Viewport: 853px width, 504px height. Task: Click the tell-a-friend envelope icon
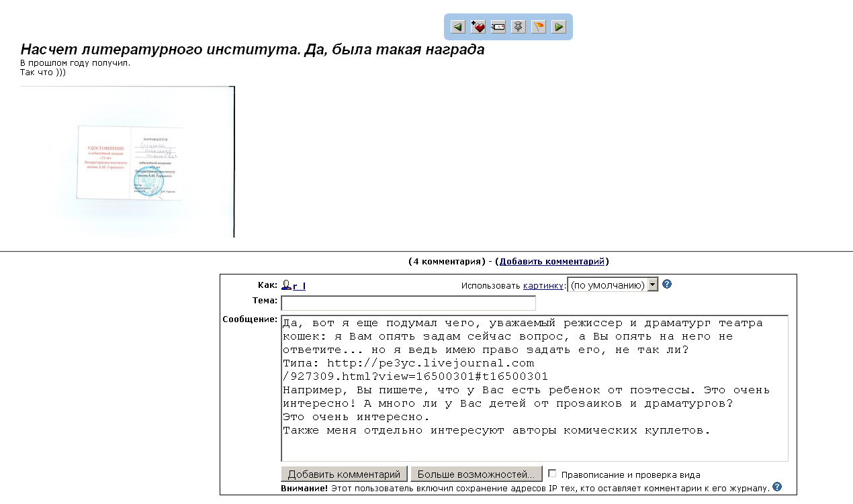tap(498, 27)
